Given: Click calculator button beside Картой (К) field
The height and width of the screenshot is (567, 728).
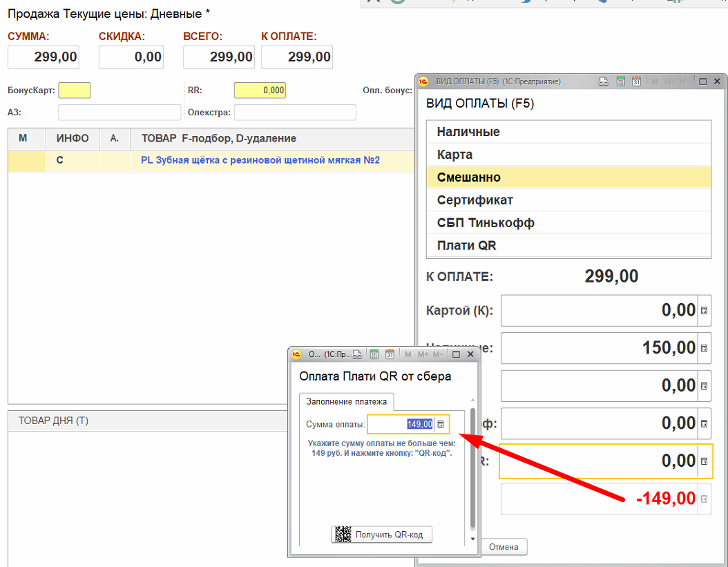Looking at the screenshot, I should click(x=704, y=311).
